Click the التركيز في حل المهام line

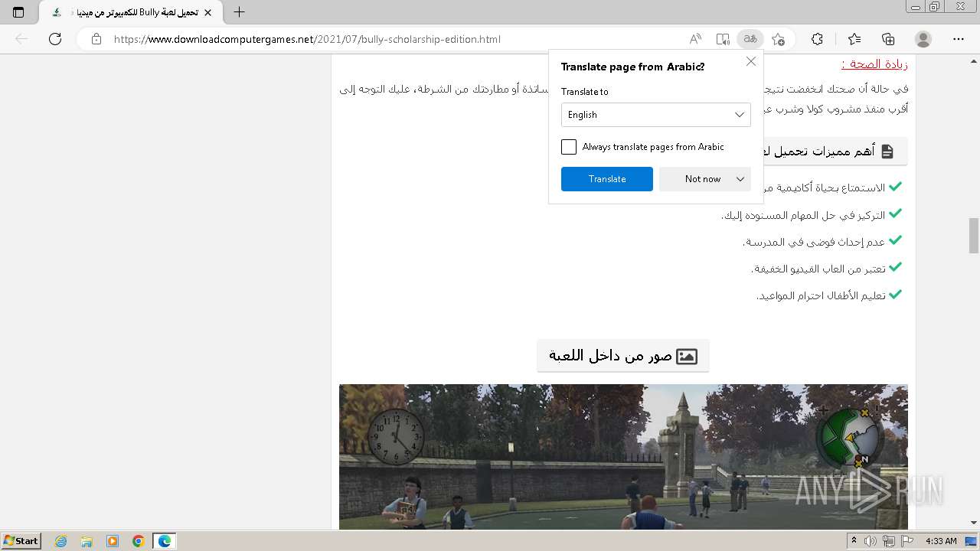pos(803,215)
